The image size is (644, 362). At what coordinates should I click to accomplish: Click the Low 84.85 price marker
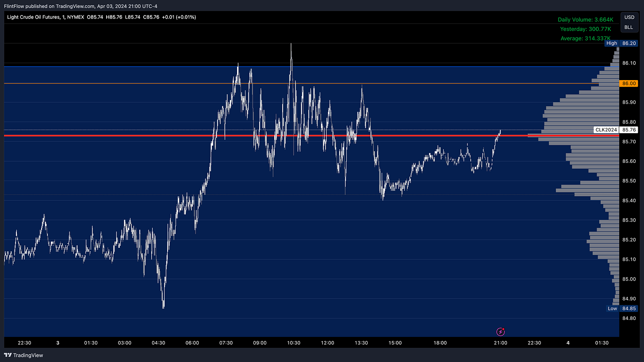[x=621, y=308]
